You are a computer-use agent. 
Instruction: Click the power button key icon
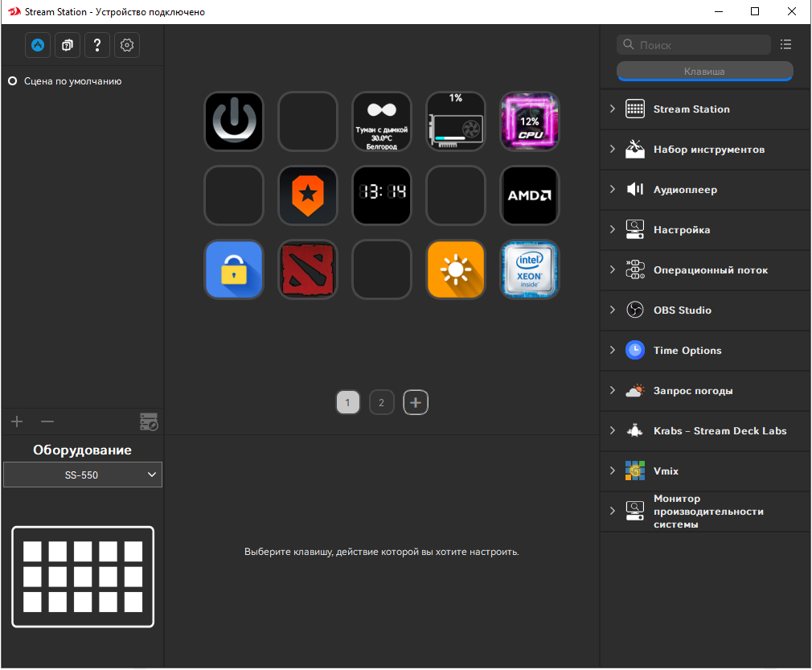click(234, 121)
